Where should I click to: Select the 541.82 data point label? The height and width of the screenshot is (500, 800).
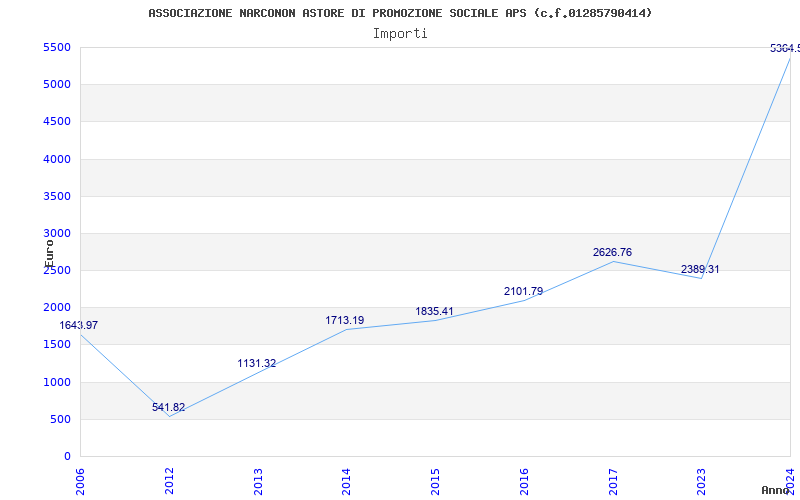168,407
